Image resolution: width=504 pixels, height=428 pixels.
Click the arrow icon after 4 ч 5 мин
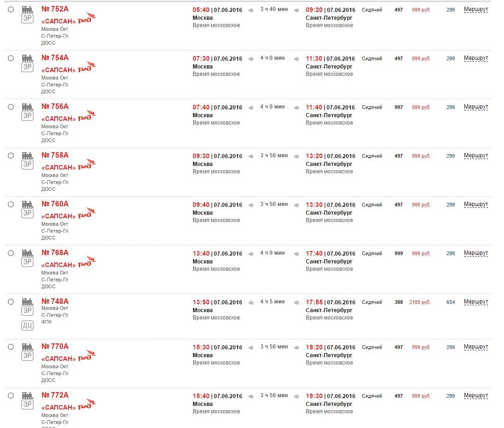click(296, 302)
